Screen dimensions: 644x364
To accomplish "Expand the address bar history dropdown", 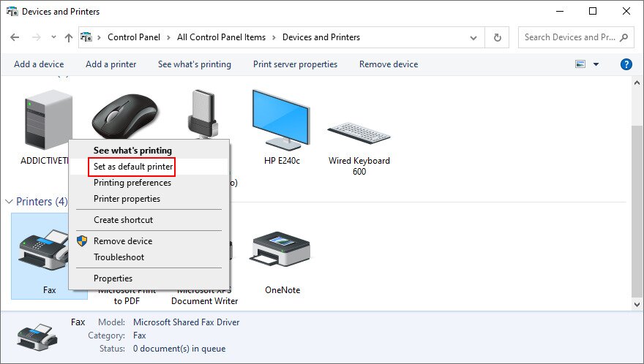I will (x=473, y=38).
